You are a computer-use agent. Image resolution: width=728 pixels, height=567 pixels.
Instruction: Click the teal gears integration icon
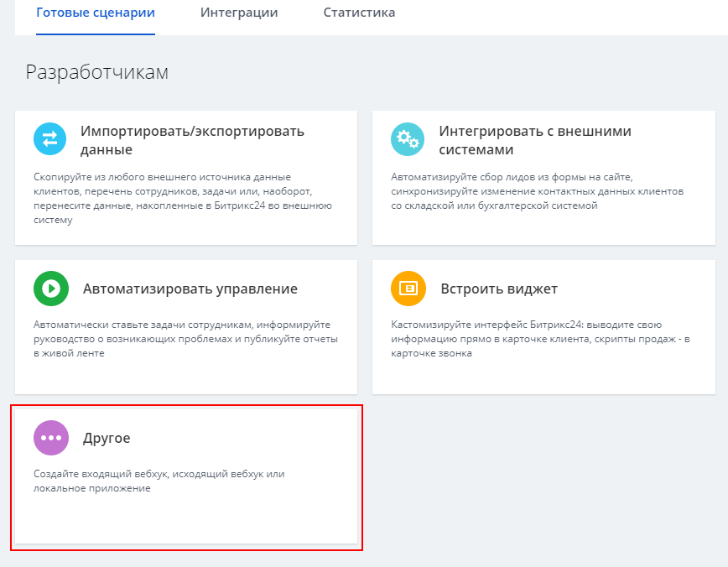[408, 139]
